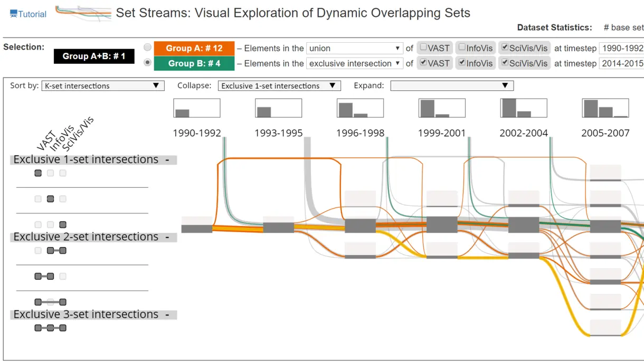This screenshot has width=644, height=362.
Task: Click the 1996-1998 bar chart thumbnail
Action: (x=360, y=108)
